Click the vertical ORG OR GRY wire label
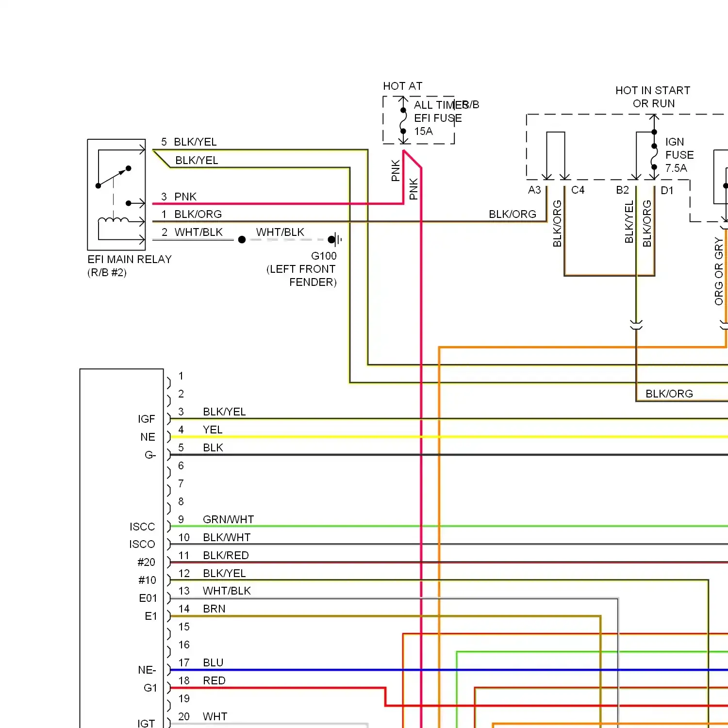Screen dimensions: 728x728 (719, 271)
